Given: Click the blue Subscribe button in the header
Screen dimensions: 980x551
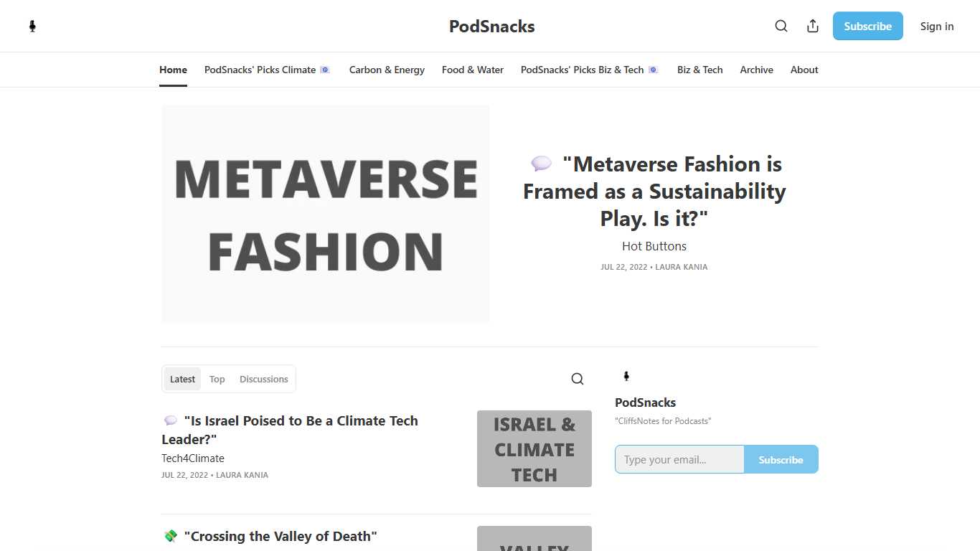Looking at the screenshot, I should [x=868, y=26].
